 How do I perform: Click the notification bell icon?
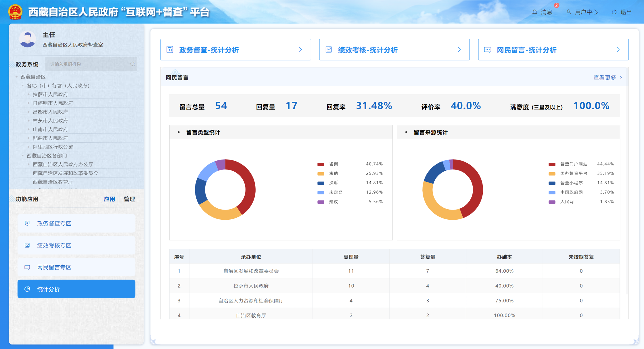click(534, 12)
